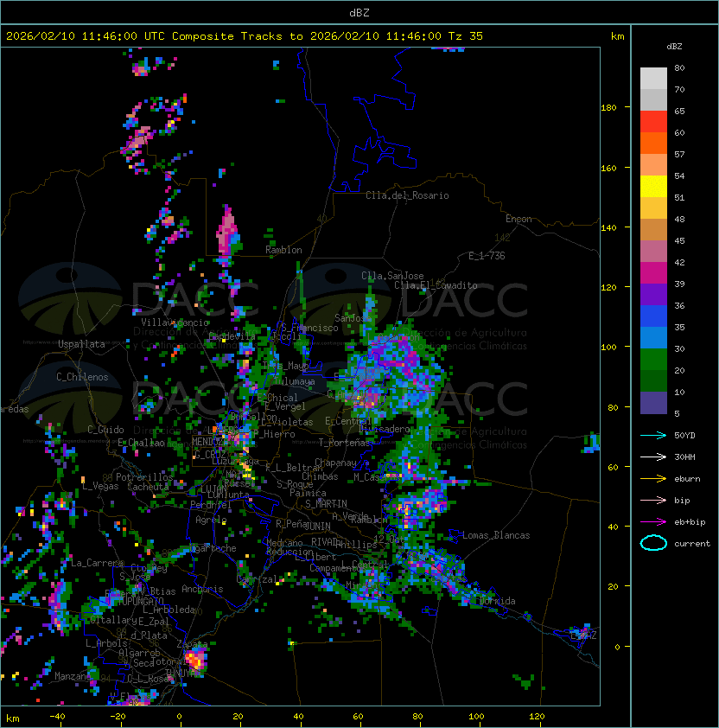This screenshot has width=719, height=728.
Task: Click the 'C_Chilenos' map label
Action: [82, 377]
